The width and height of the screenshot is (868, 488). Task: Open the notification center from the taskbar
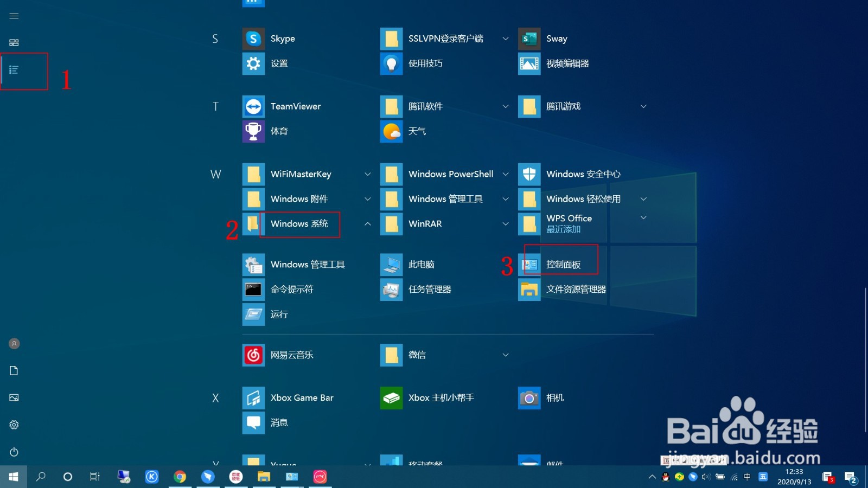tap(850, 478)
